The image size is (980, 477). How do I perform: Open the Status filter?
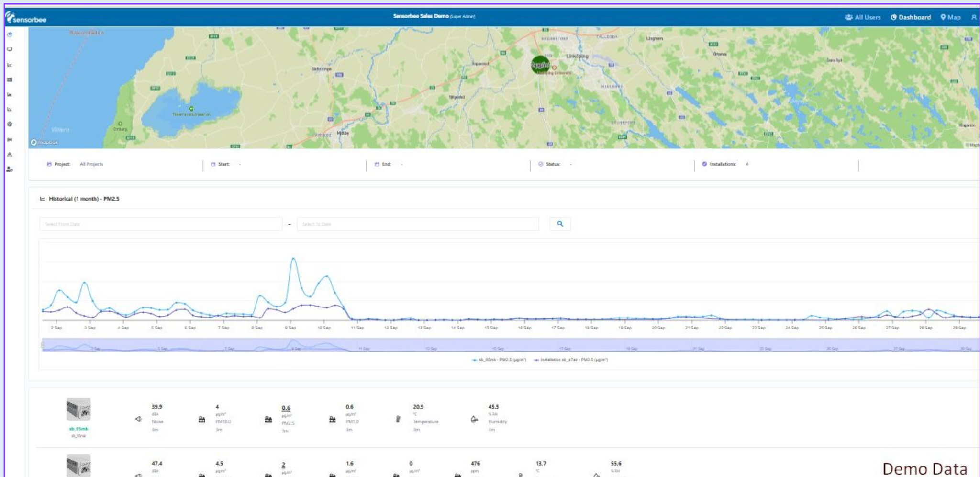(x=555, y=164)
